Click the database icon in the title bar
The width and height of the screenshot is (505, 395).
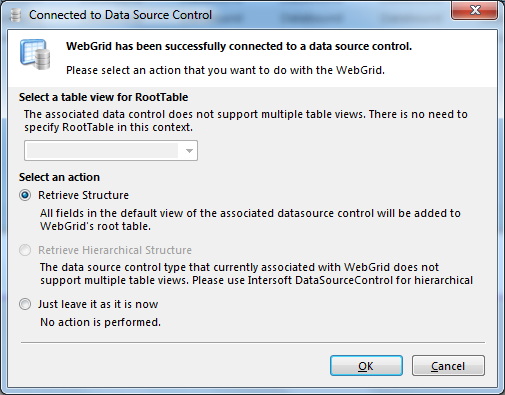(x=15, y=15)
